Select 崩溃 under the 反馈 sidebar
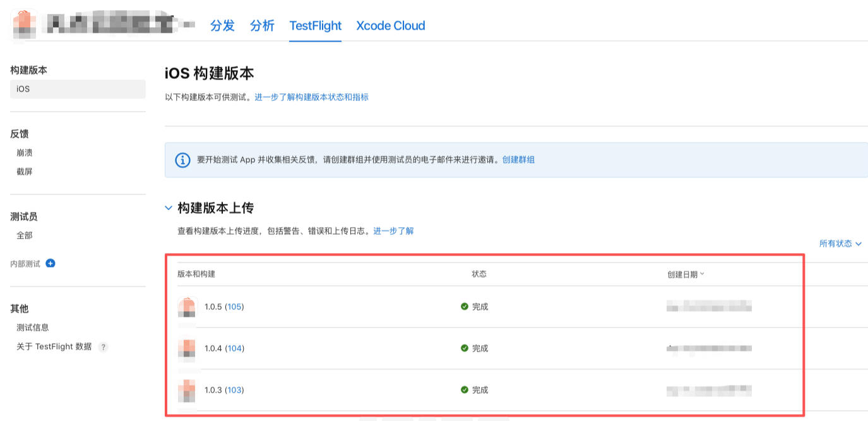The height and width of the screenshot is (421, 868). pos(25,153)
